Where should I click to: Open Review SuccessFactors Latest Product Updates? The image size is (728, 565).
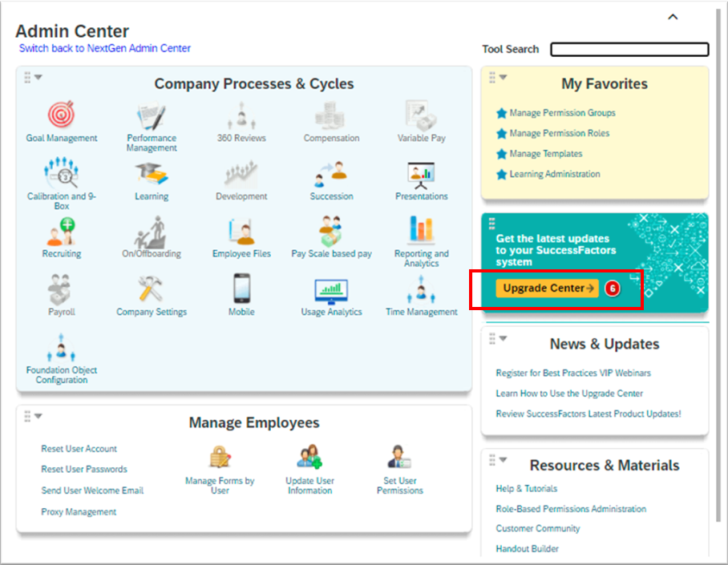pyautogui.click(x=588, y=414)
